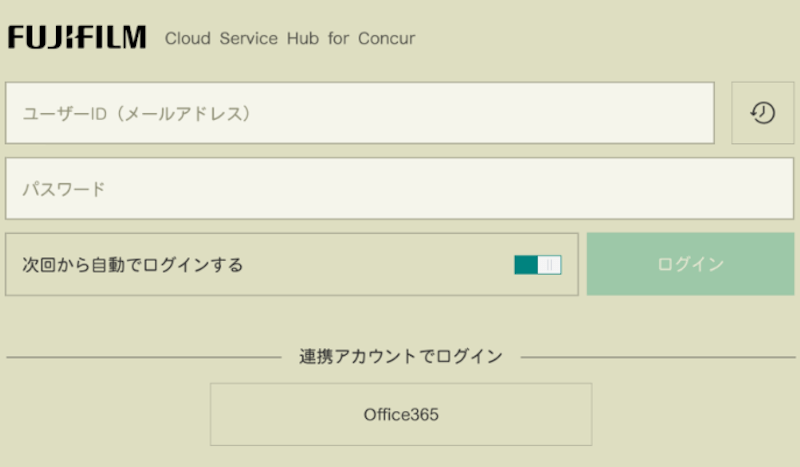Sign in with the Office365 button
The image size is (800, 467).
(x=400, y=414)
